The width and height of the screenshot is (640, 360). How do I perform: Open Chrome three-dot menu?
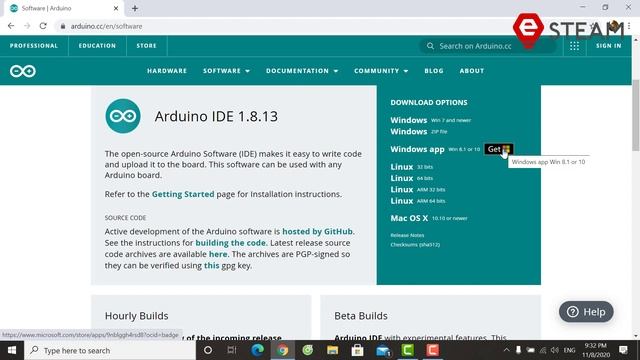[629, 26]
